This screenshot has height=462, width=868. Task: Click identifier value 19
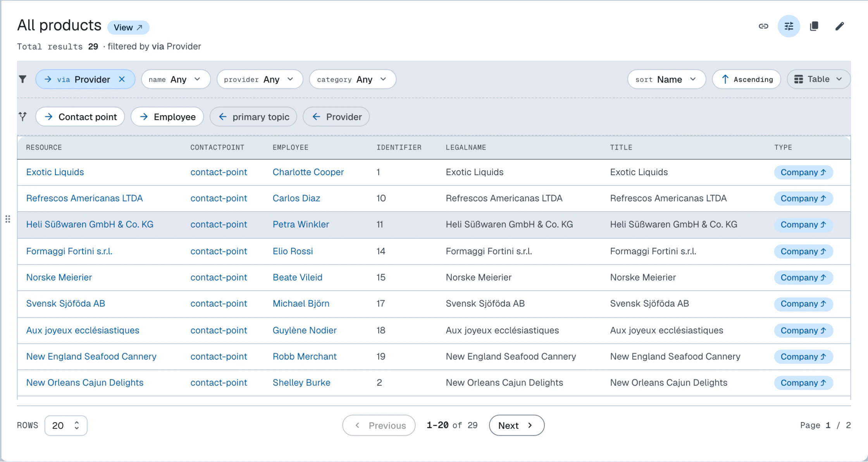(x=381, y=356)
